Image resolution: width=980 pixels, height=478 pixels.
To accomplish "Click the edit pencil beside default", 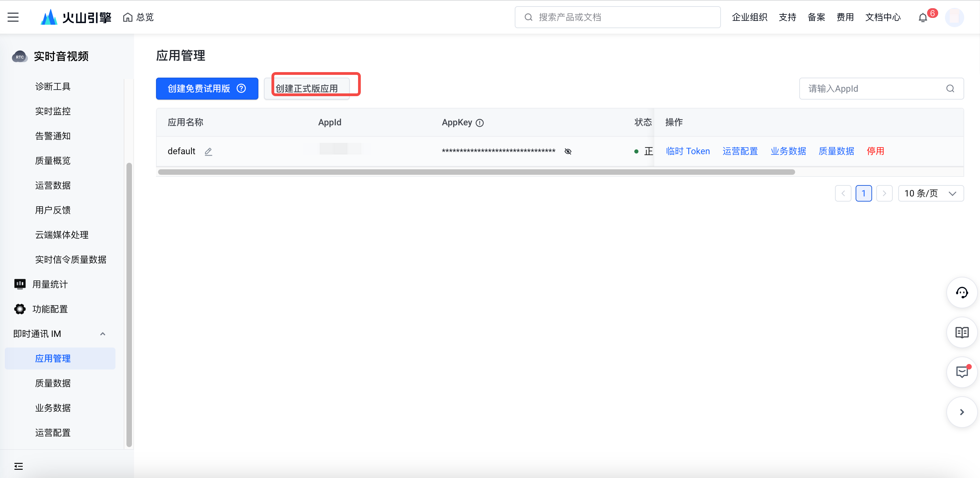I will tap(208, 151).
